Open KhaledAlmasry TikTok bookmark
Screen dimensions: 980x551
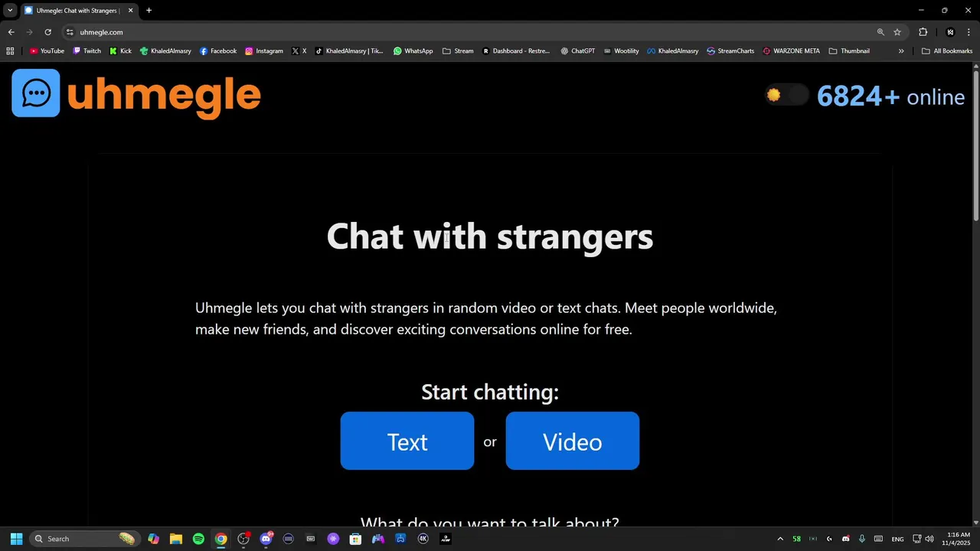[349, 51]
